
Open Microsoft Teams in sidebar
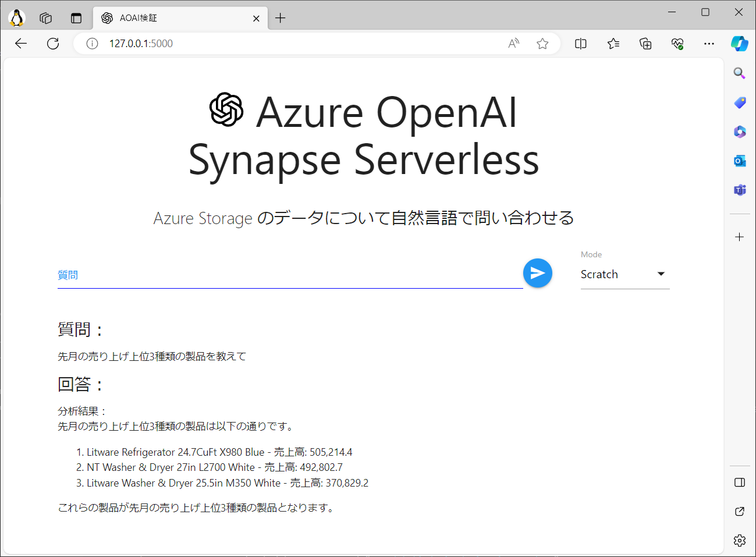click(x=739, y=190)
